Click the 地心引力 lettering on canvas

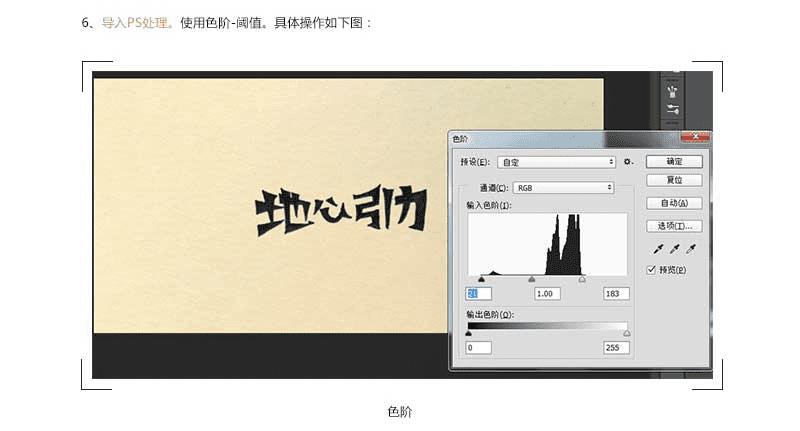(341, 210)
